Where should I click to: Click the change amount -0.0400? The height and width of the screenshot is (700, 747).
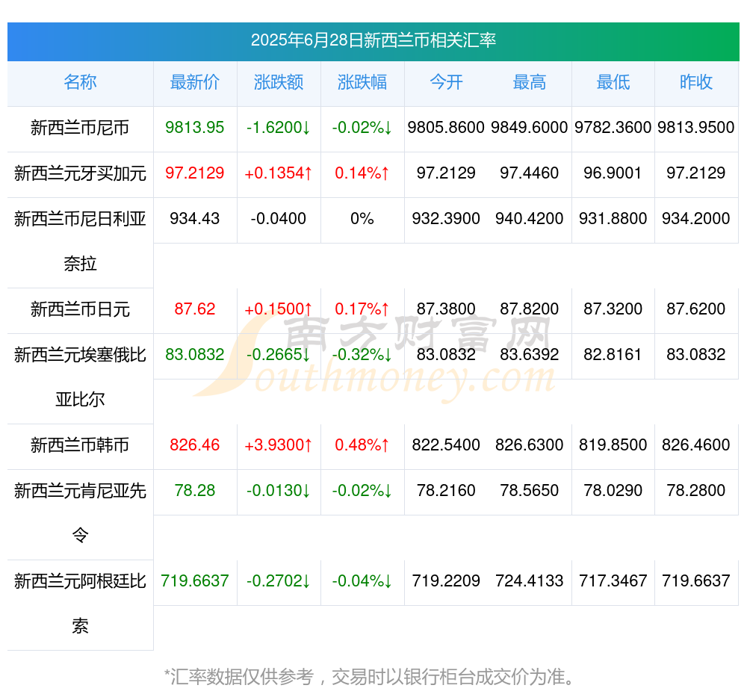279,219
